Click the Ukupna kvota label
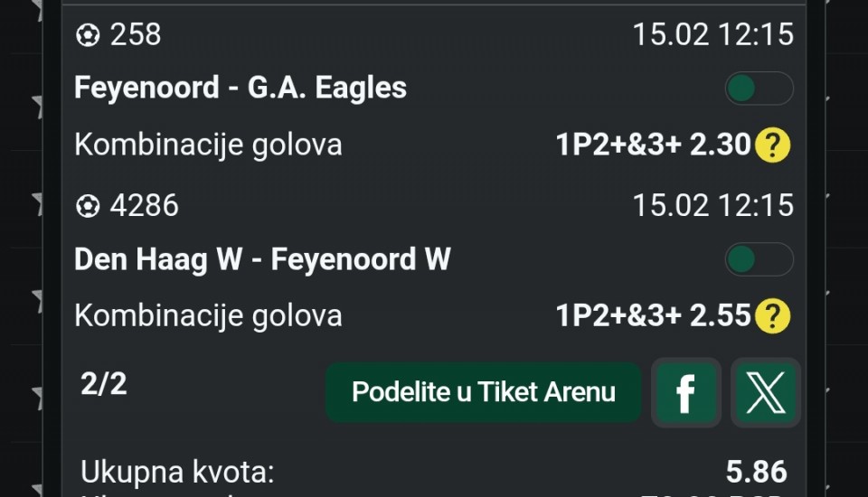Screen dimensions: 868x497 tap(177, 472)
